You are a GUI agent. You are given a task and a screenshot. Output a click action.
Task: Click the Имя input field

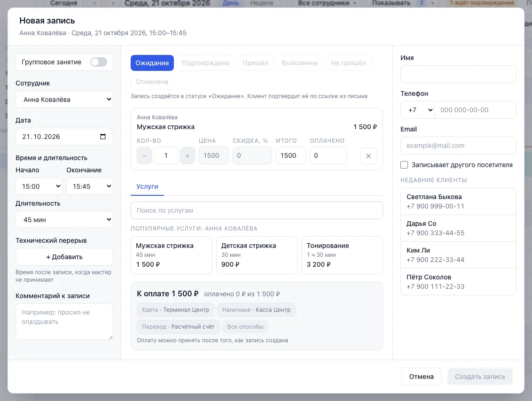pyautogui.click(x=458, y=74)
